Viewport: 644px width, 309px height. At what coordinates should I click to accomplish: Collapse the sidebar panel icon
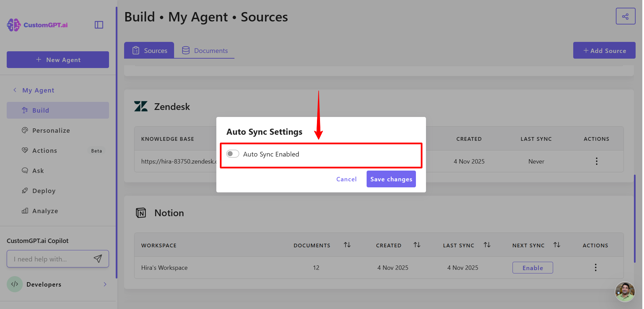tap(99, 25)
